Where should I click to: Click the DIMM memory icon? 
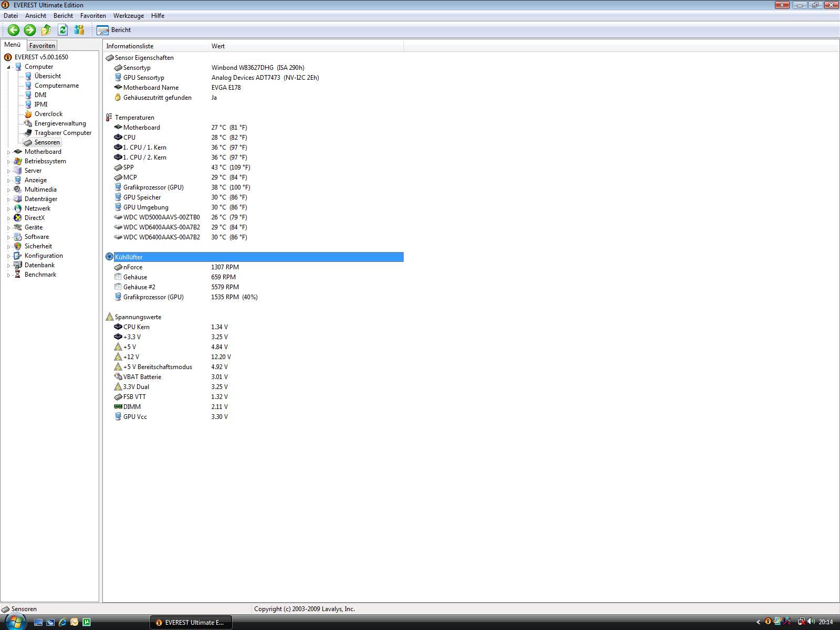[x=118, y=407]
